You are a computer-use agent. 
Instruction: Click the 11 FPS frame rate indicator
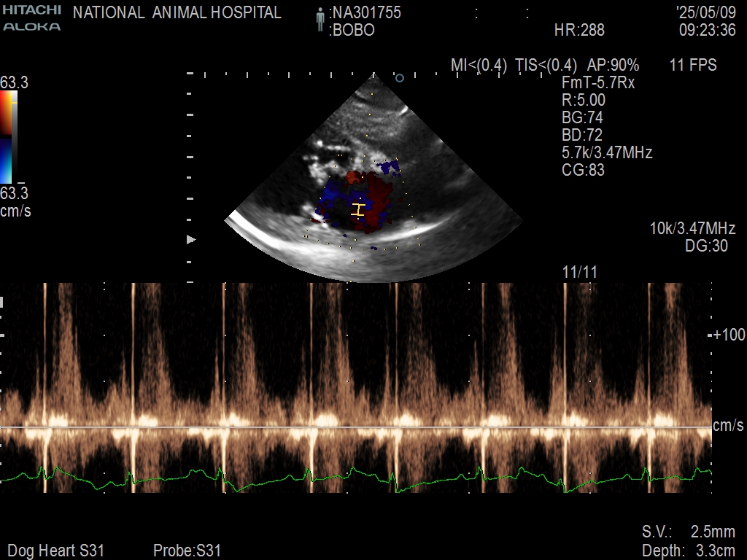tap(693, 66)
